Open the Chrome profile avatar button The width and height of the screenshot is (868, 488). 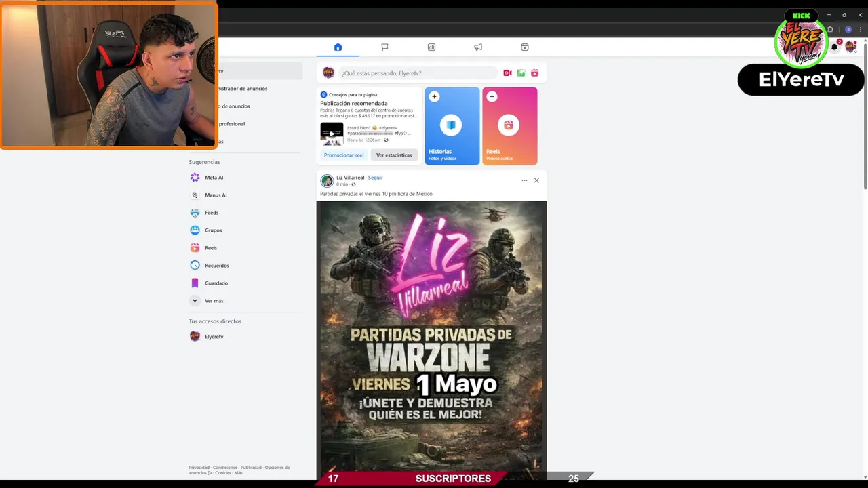(848, 30)
